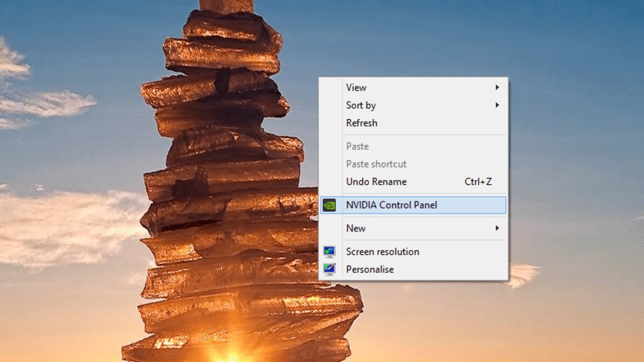644x362 pixels.
Task: Click the Personalise monitor icon
Action: [330, 269]
